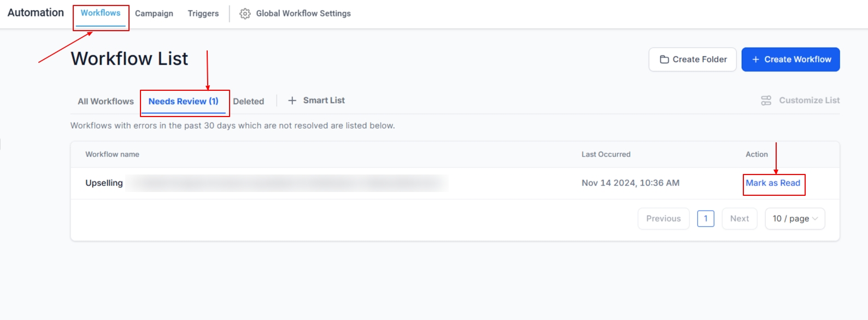The height and width of the screenshot is (320, 868).
Task: Click the plus icon beside Smart List
Action: click(292, 101)
